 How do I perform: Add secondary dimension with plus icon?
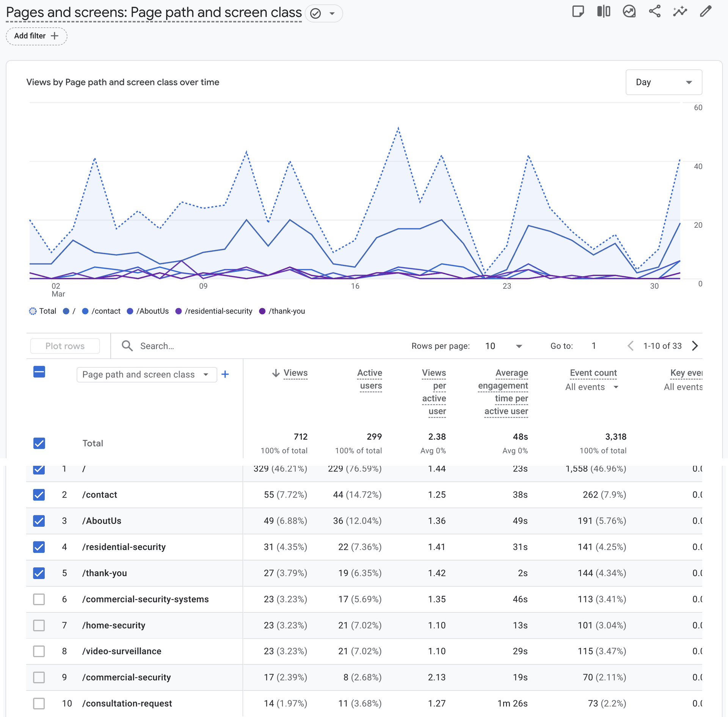coord(225,374)
